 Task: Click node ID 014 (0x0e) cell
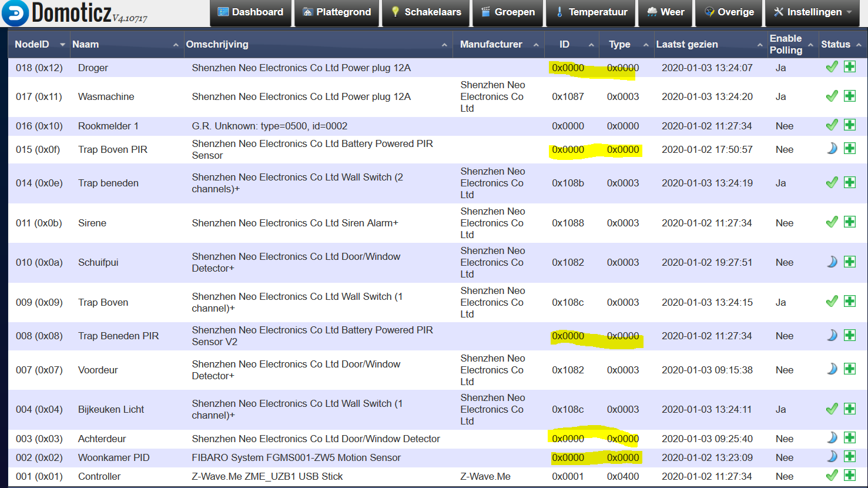39,183
